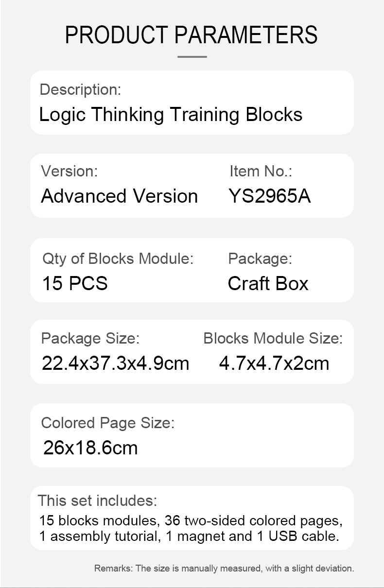
Task: Click the Blocks Module Size label
Action: (x=273, y=338)
